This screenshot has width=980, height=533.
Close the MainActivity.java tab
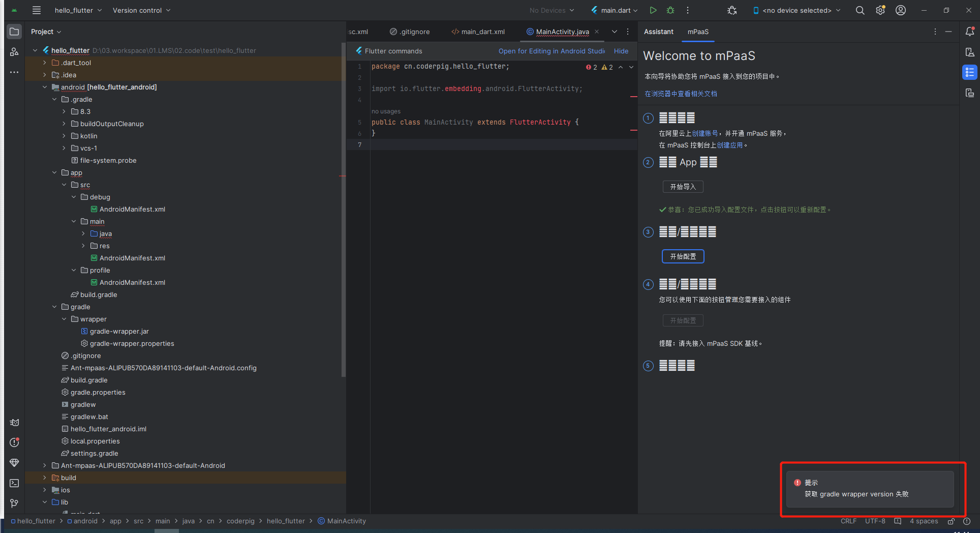coord(597,32)
